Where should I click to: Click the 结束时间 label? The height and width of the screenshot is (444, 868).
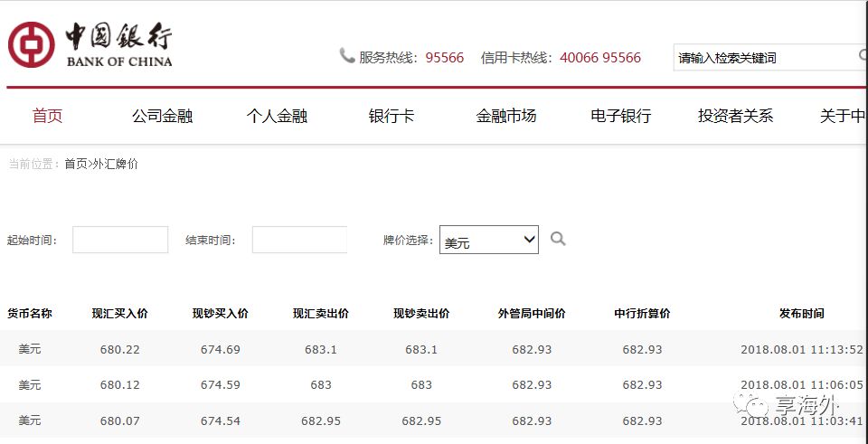pyautogui.click(x=211, y=241)
